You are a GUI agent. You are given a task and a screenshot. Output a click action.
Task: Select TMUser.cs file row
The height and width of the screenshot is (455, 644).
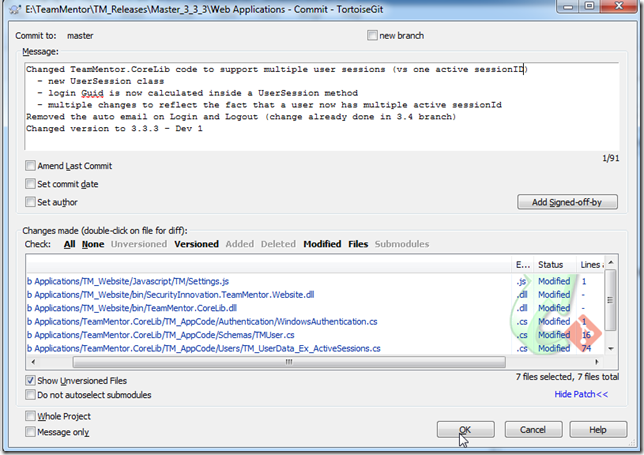click(315, 335)
